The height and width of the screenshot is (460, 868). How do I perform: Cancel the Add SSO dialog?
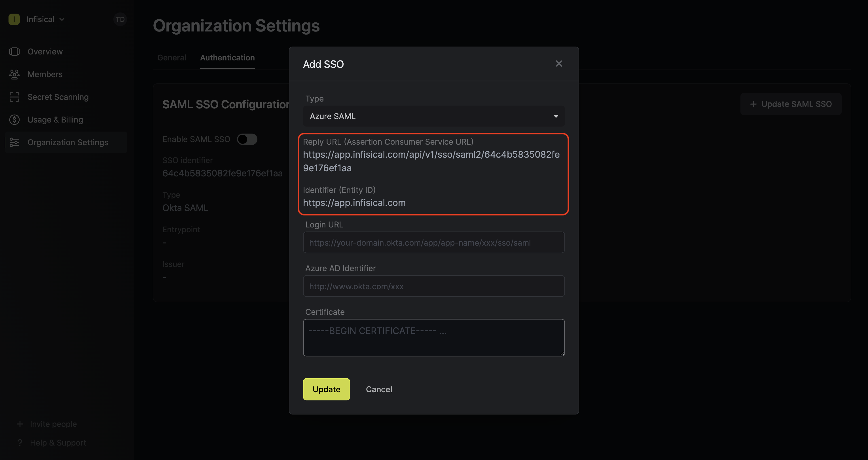(x=379, y=389)
